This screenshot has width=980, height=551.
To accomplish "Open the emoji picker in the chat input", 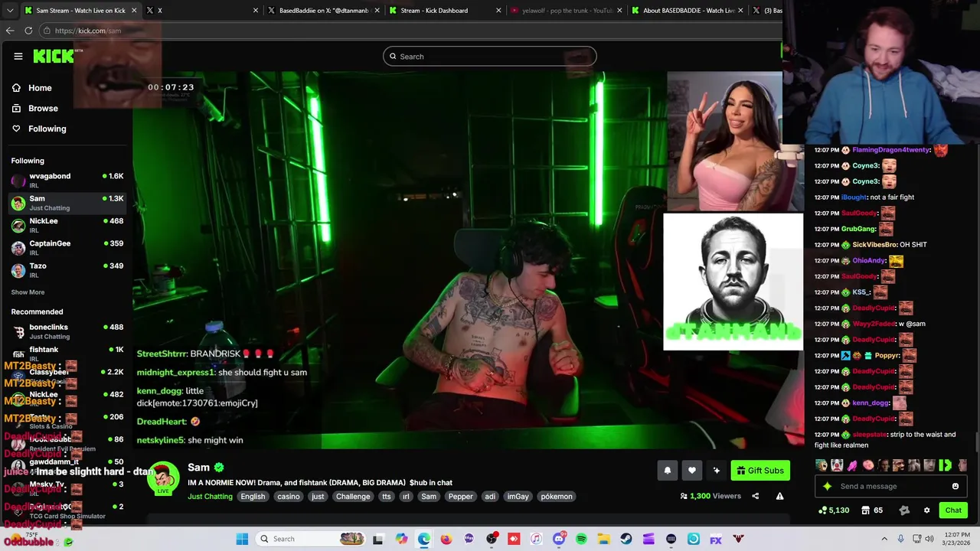I will [x=955, y=487].
